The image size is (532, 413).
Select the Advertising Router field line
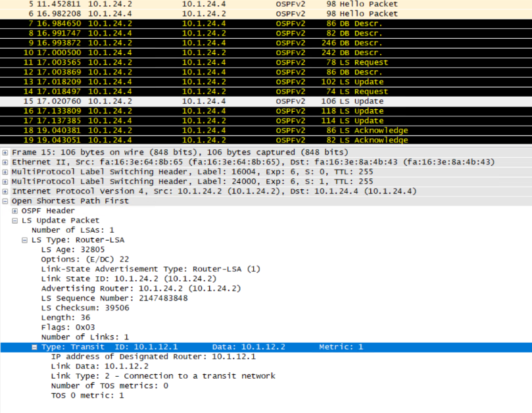click(x=141, y=289)
